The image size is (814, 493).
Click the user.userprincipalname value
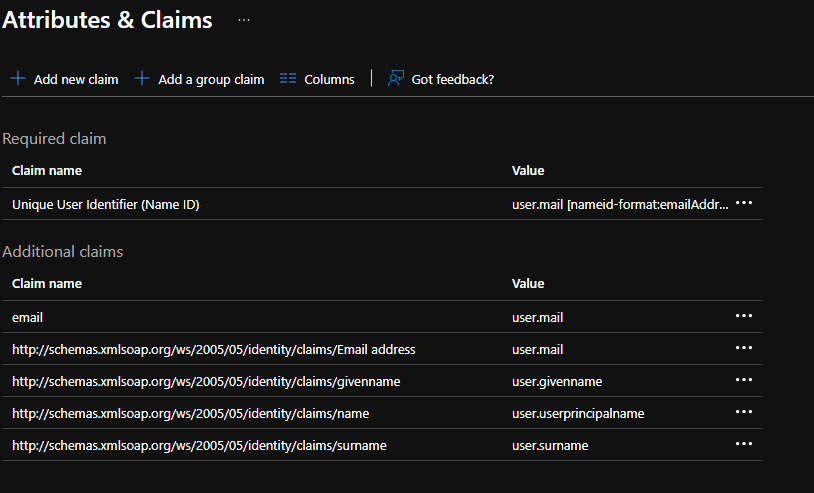[x=578, y=414]
